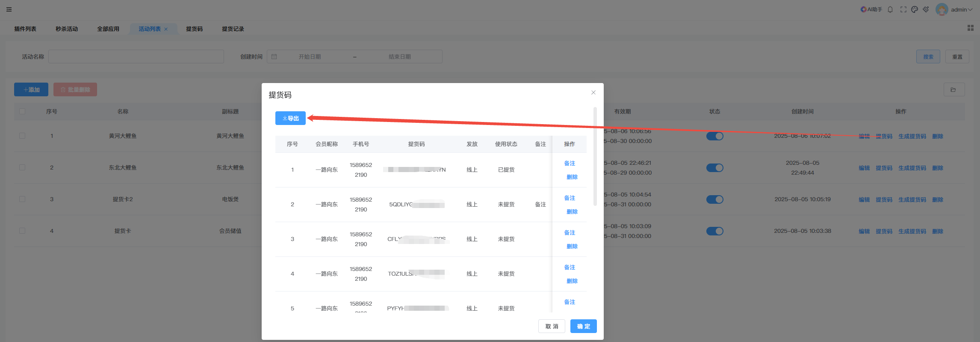Switch to the 秒杀活动 tab
This screenshot has width=980, height=342.
[x=67, y=29]
